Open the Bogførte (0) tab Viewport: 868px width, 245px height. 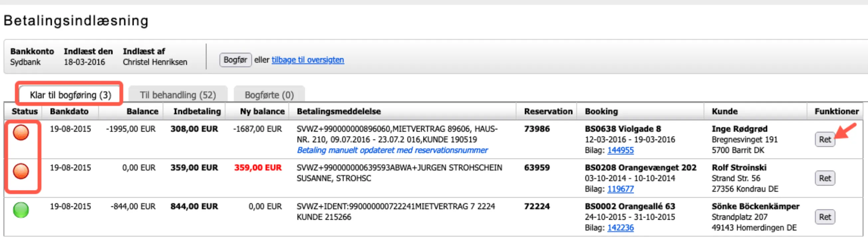click(x=269, y=95)
